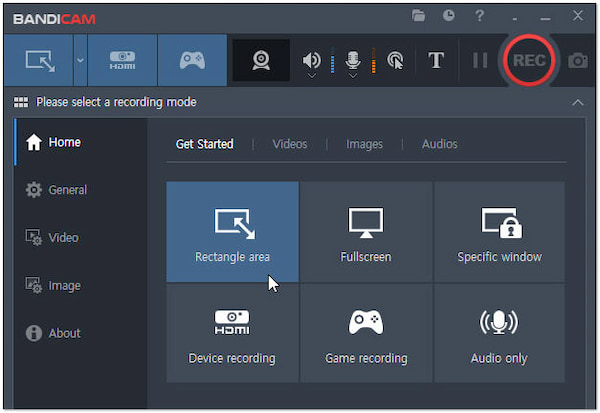
Task: Choose Specific window recording tile
Action: (499, 232)
